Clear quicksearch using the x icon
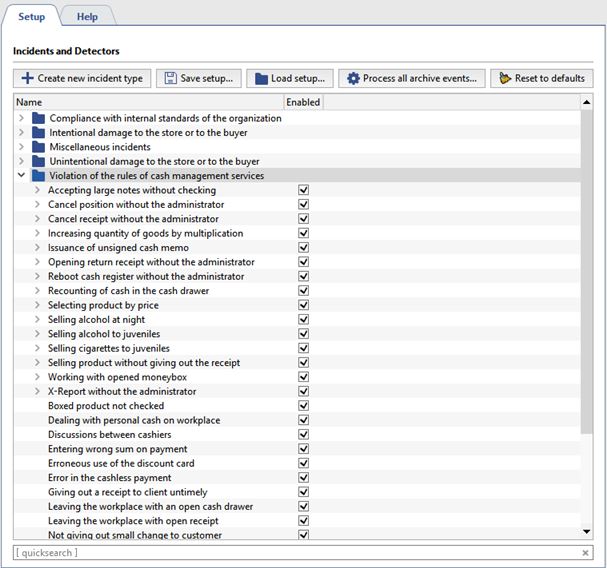This screenshot has width=607, height=568. coord(586,552)
